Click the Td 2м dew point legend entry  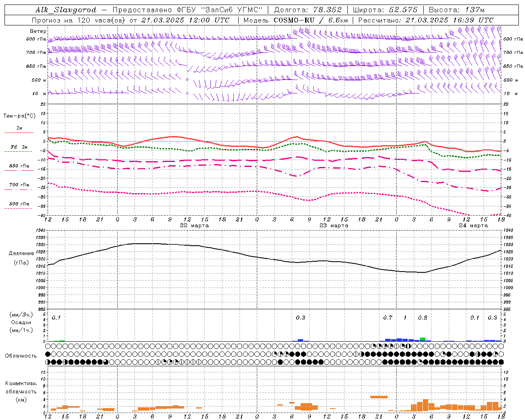tap(19, 147)
